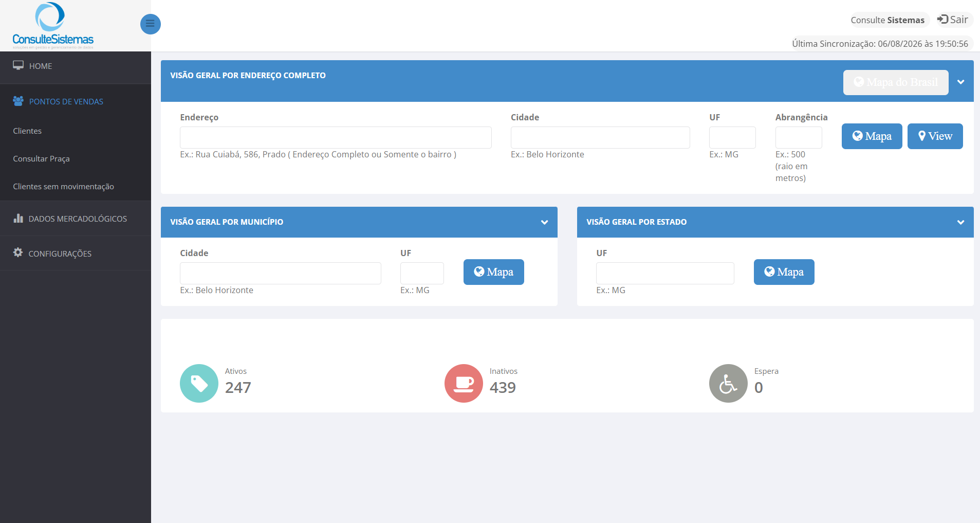Screen dimensions: 980x523
Task: Click the View button with pin icon
Action: [x=935, y=136]
